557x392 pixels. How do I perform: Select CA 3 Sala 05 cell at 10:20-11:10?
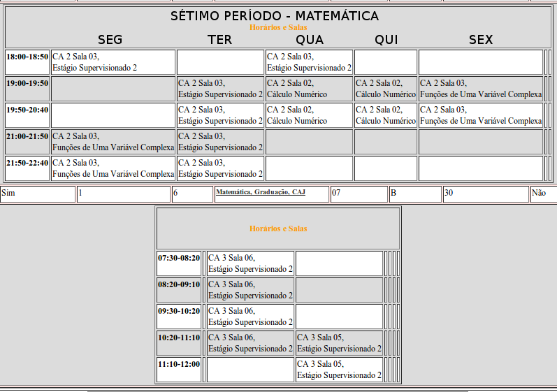tap(339, 343)
